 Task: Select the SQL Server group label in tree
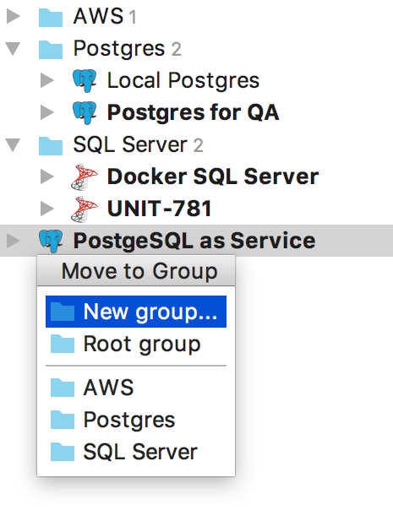tap(130, 145)
